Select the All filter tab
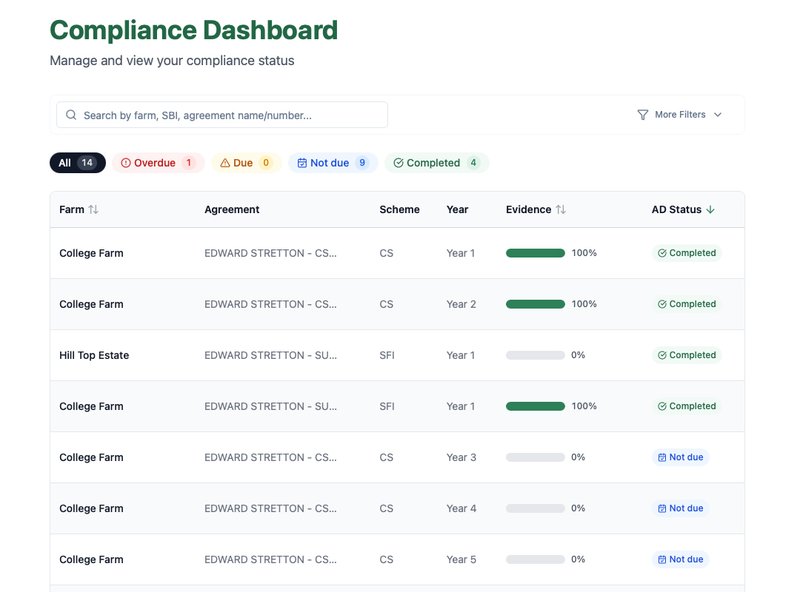Viewport: 800px width, 592px height. (77, 162)
